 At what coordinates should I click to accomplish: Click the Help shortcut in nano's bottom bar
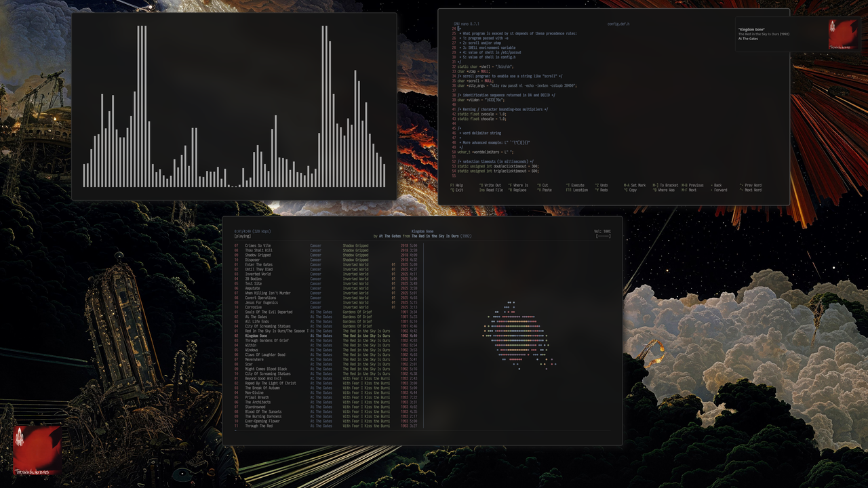(x=457, y=185)
